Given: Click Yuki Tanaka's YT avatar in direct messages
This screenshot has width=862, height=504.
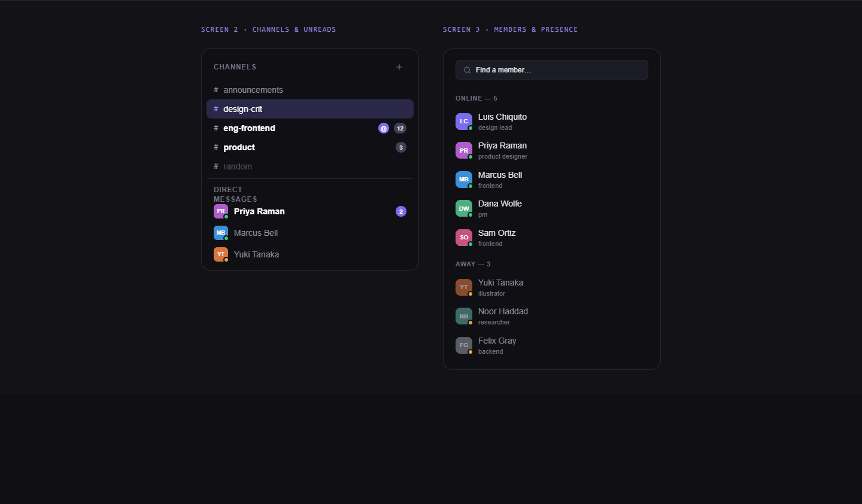Looking at the screenshot, I should pyautogui.click(x=221, y=254).
